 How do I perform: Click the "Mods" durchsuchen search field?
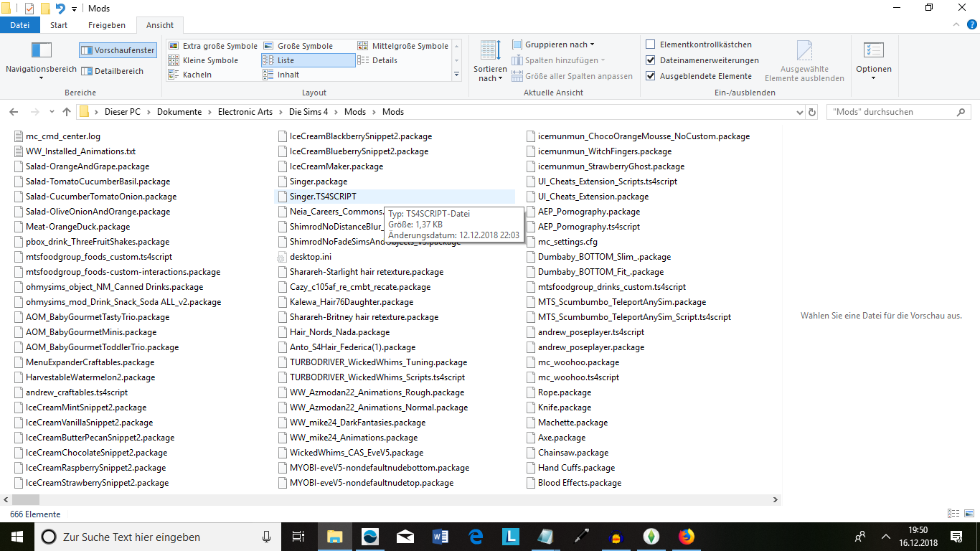(898, 112)
